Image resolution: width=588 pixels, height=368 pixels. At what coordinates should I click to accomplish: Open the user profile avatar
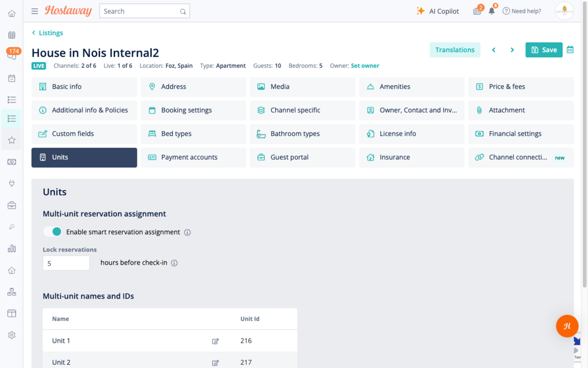[564, 11]
